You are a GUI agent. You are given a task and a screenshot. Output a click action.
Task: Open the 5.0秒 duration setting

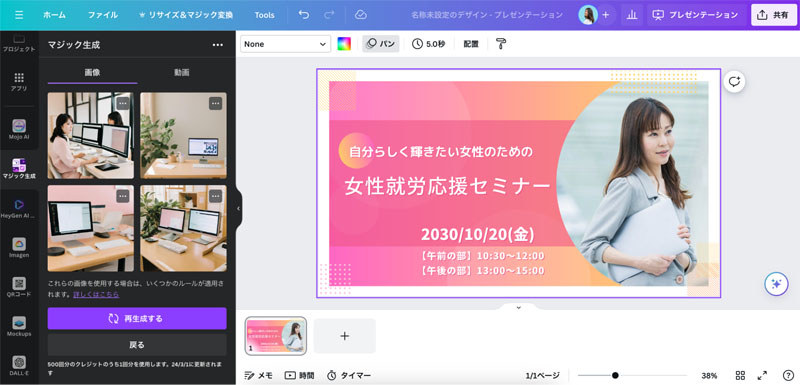428,44
